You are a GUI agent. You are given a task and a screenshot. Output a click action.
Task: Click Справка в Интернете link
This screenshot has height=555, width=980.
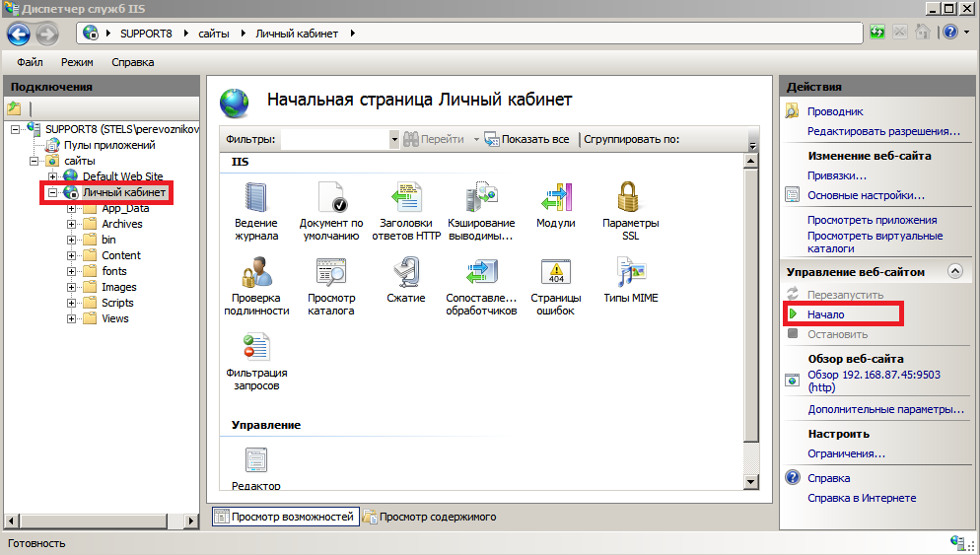click(x=862, y=498)
